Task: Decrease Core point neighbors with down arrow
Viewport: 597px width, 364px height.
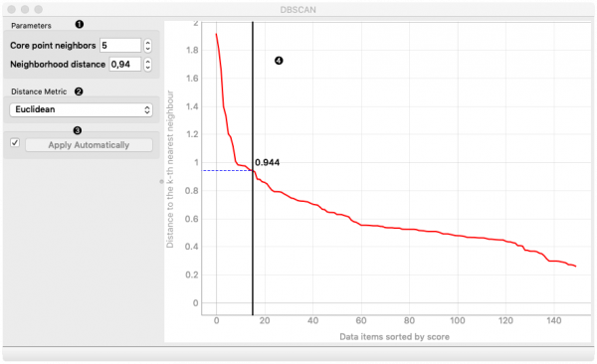Action: click(147, 49)
